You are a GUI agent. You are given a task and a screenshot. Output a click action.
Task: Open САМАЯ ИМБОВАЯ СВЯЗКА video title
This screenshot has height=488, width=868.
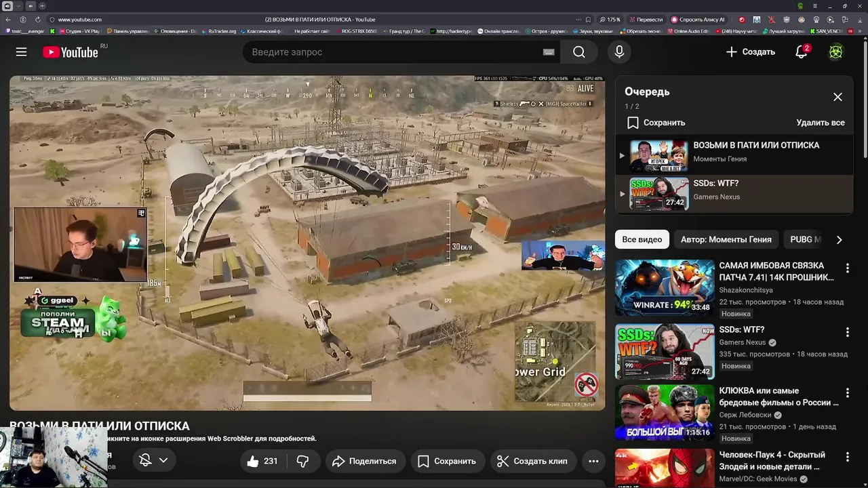click(x=776, y=271)
